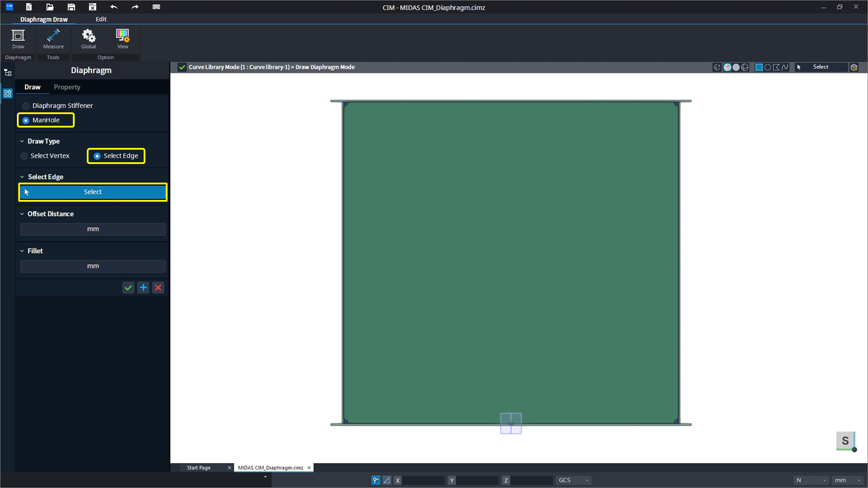Screen dimensions: 868x488
Task: Create a new file with the document icon
Action: (x=29, y=7)
